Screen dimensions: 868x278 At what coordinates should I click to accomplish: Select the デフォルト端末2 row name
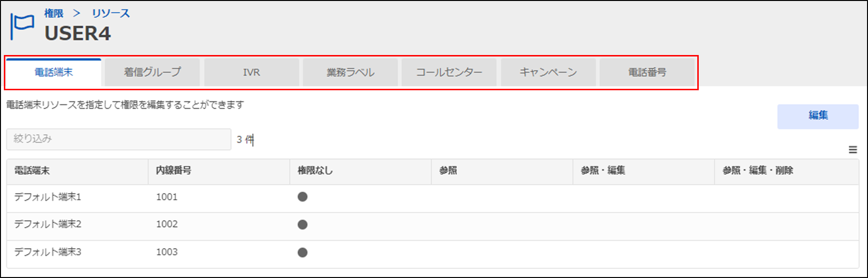[48, 224]
